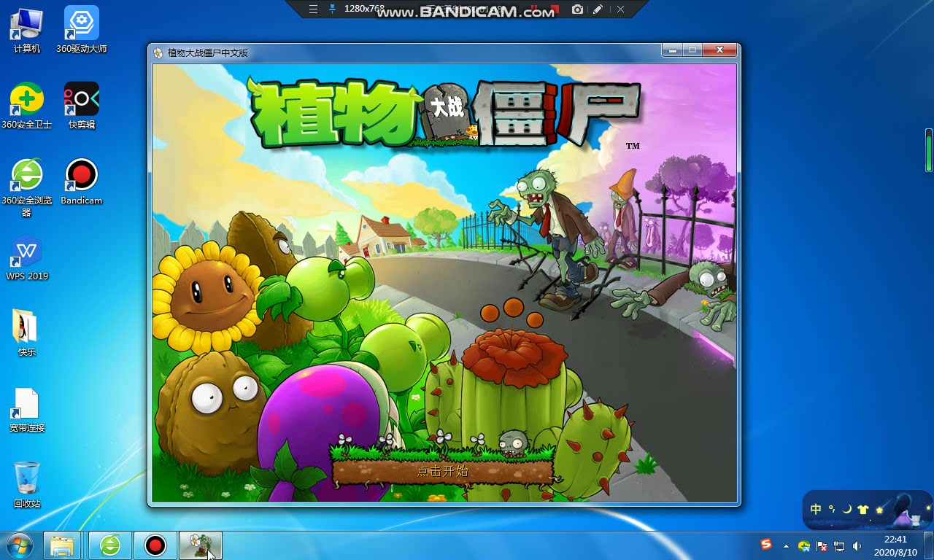Open the shirt skin icon on IME bar
The height and width of the screenshot is (560, 934).
[863, 510]
